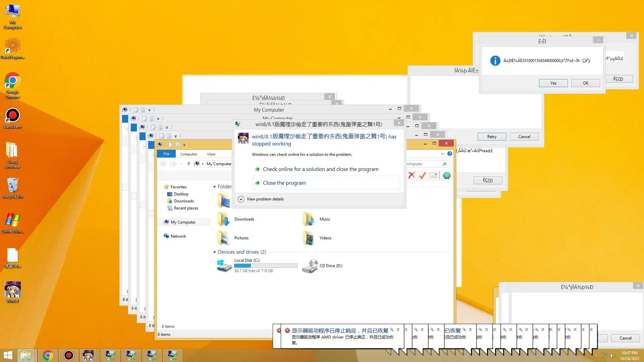Open the Bandicam desktop shortcut
This screenshot has height=362, width=644.
pyautogui.click(x=12, y=118)
